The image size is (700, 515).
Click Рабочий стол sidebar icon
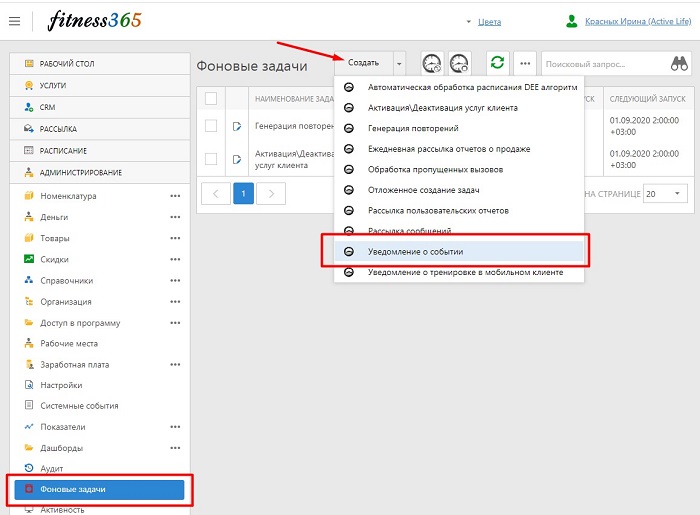click(x=29, y=63)
